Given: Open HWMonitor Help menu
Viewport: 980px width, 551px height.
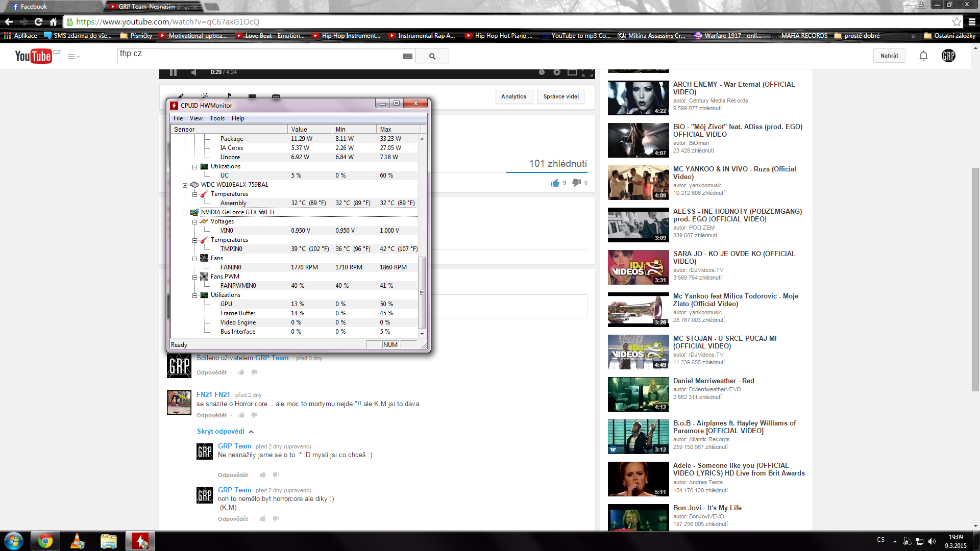Looking at the screenshot, I should click(238, 118).
